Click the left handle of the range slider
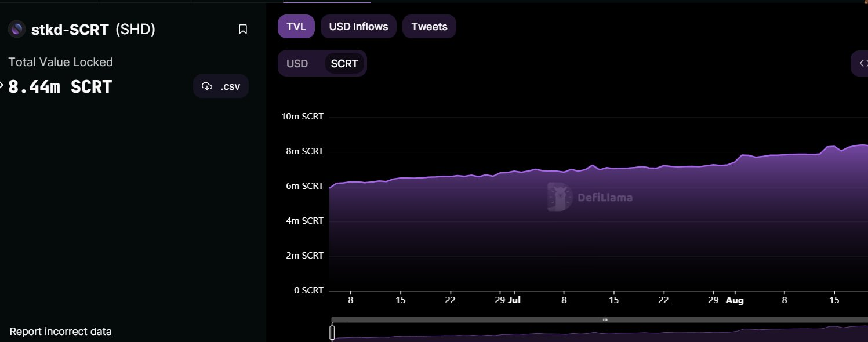868x342 pixels. point(332,333)
